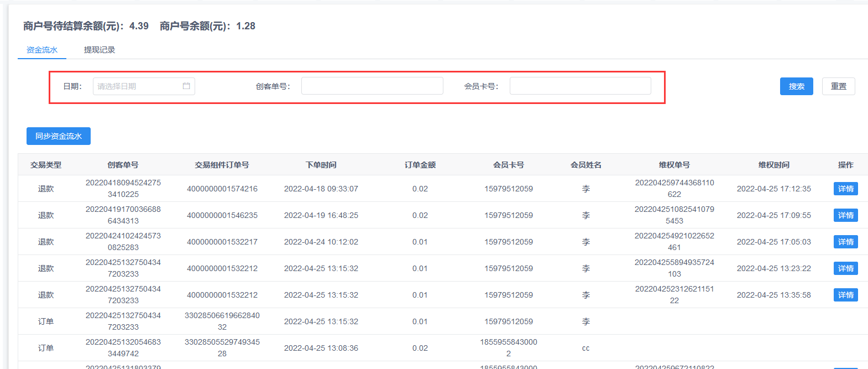
Task: View 详情 for refund at 13:35:58
Action: [x=846, y=295]
